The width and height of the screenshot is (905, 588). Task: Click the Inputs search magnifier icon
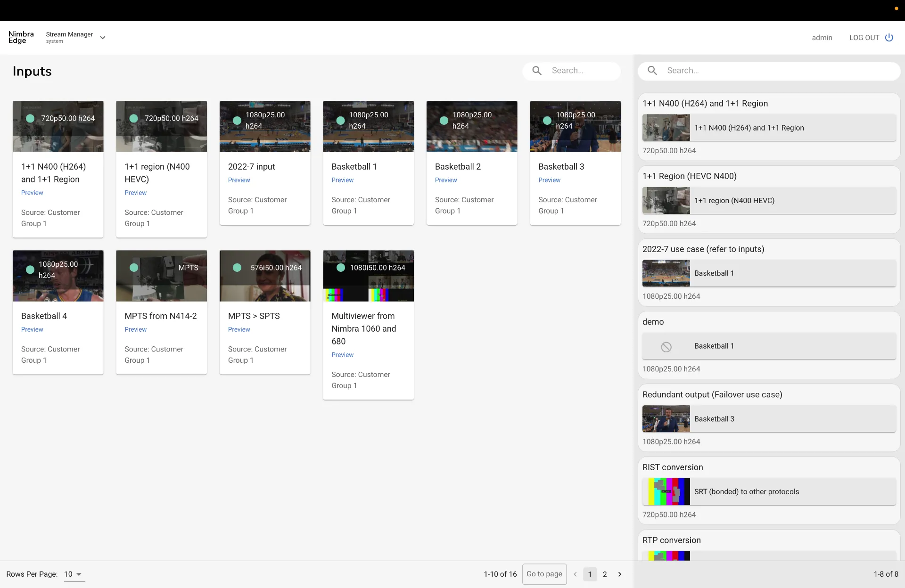click(x=537, y=71)
